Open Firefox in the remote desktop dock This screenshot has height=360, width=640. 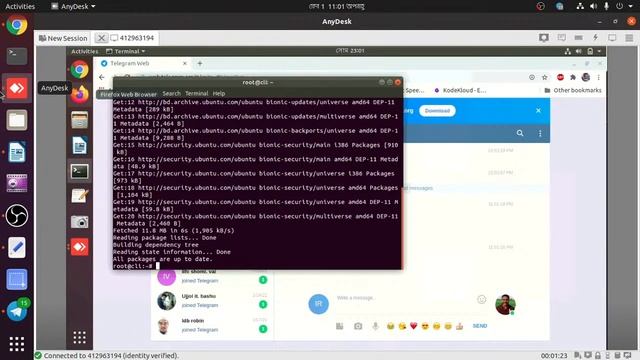pos(80,94)
